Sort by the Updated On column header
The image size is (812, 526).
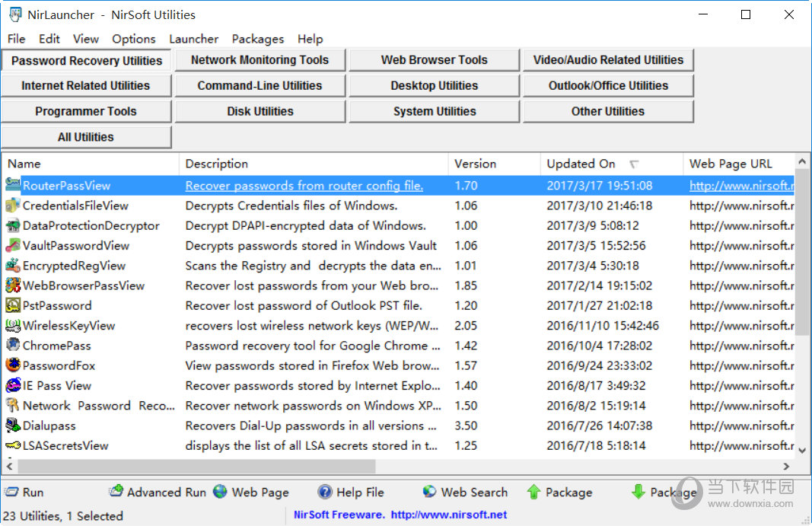point(612,164)
